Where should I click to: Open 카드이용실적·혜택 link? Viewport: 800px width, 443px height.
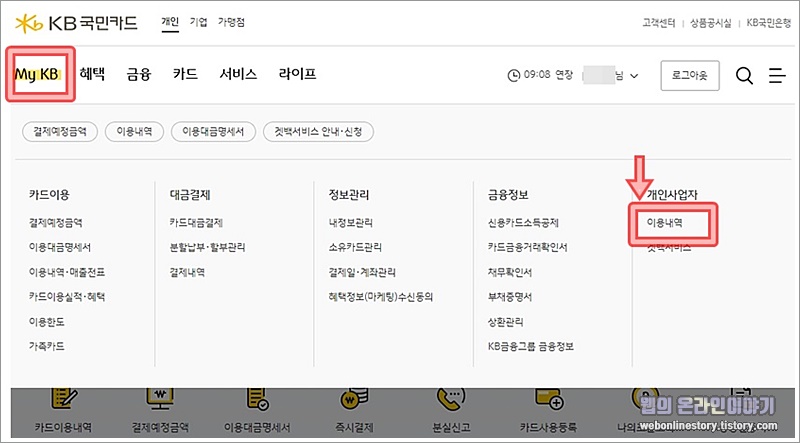coord(67,297)
